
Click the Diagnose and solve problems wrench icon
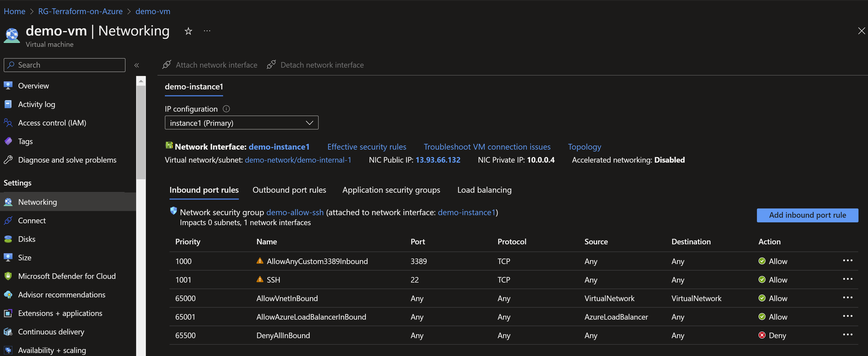8,160
